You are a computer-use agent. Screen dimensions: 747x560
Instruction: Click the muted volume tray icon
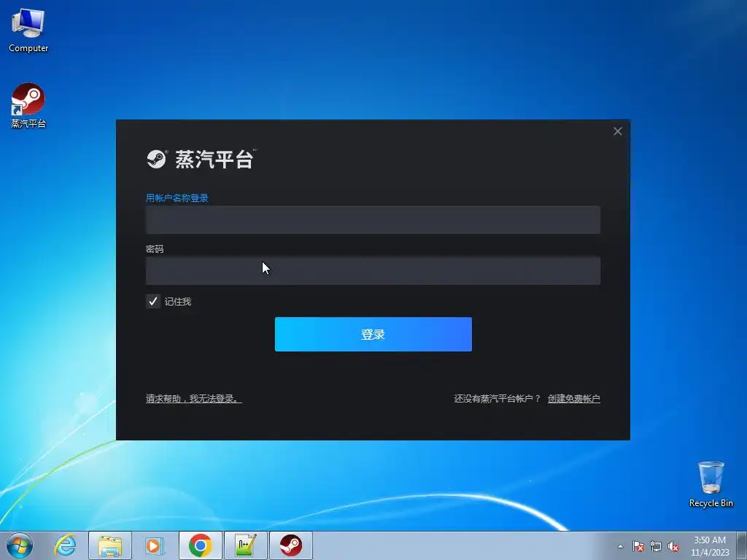click(673, 546)
